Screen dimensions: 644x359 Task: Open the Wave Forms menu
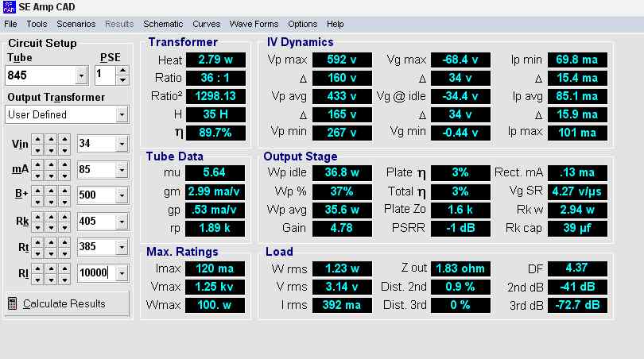(254, 24)
